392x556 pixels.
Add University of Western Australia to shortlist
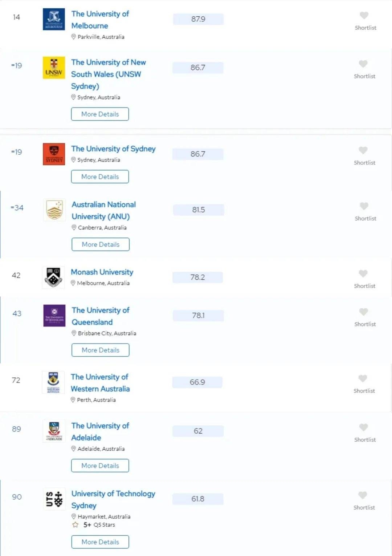click(363, 378)
